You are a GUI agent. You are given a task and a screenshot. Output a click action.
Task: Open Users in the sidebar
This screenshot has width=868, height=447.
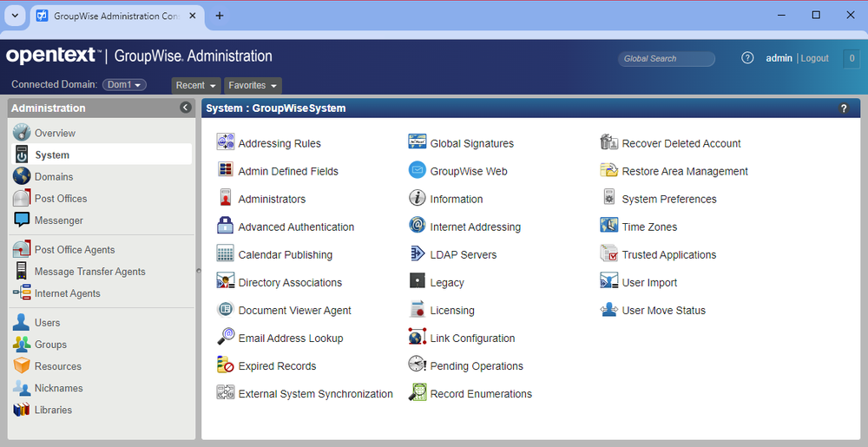coord(102,323)
